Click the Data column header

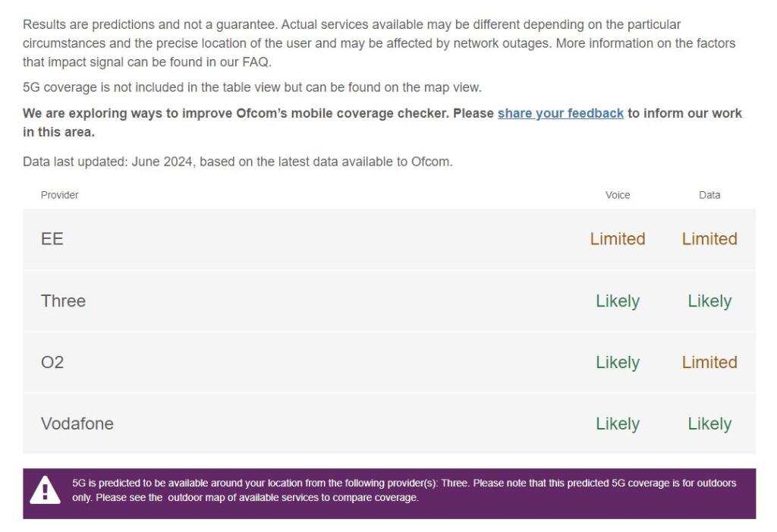[x=709, y=195]
